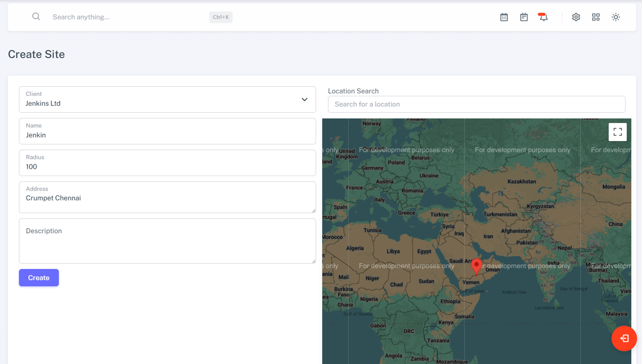Click the magnifier search icon

[36, 16]
